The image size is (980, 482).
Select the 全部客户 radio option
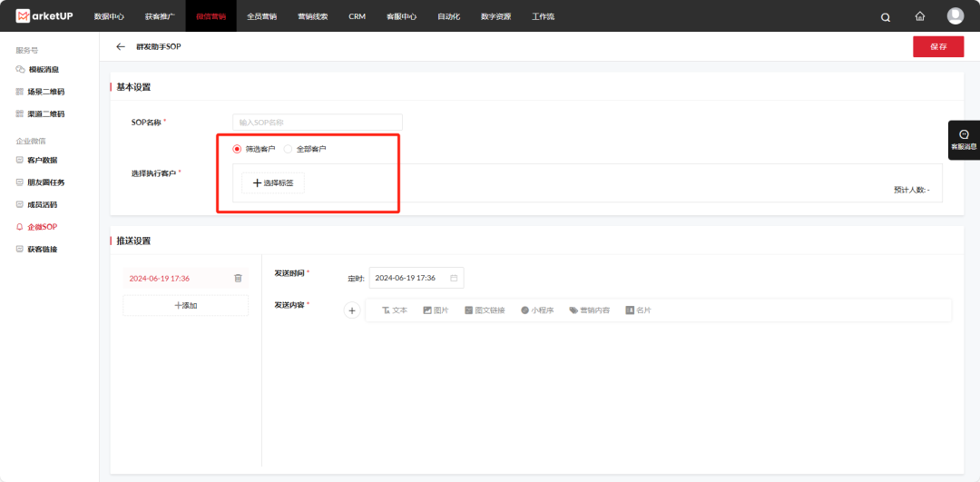(x=289, y=149)
